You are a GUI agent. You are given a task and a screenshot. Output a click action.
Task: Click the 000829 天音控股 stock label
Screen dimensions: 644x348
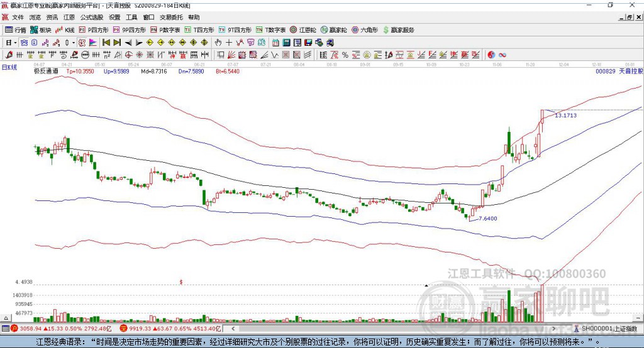coord(619,71)
